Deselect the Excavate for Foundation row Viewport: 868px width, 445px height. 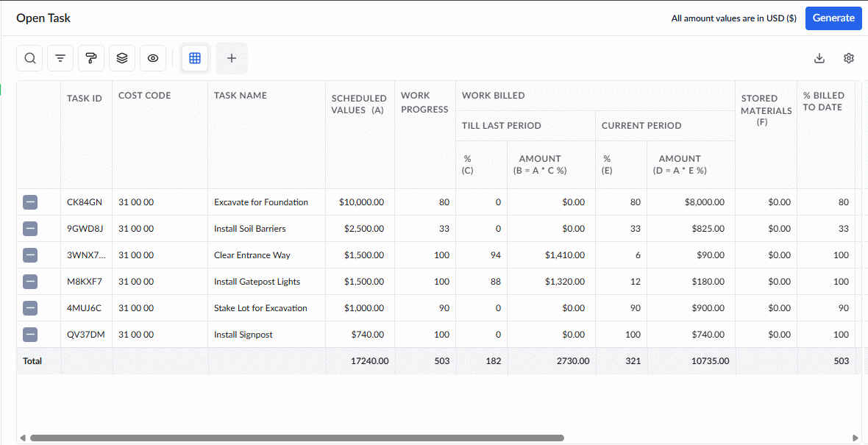(x=30, y=202)
